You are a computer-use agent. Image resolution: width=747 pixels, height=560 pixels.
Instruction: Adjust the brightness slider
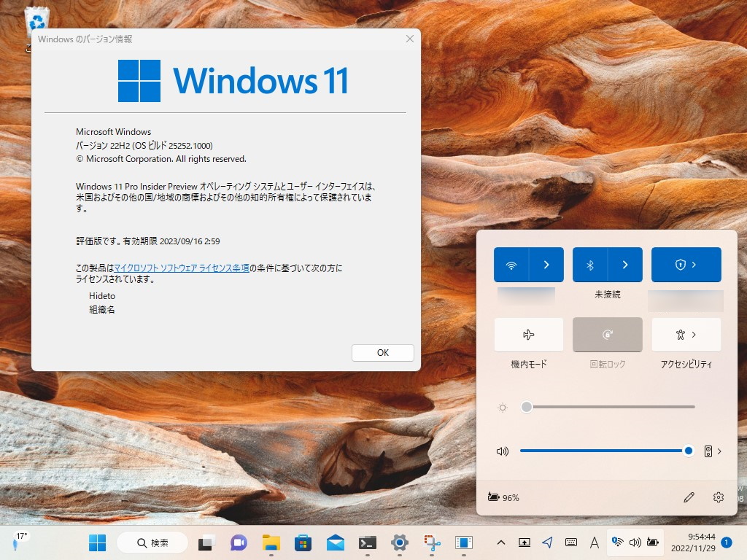527,407
